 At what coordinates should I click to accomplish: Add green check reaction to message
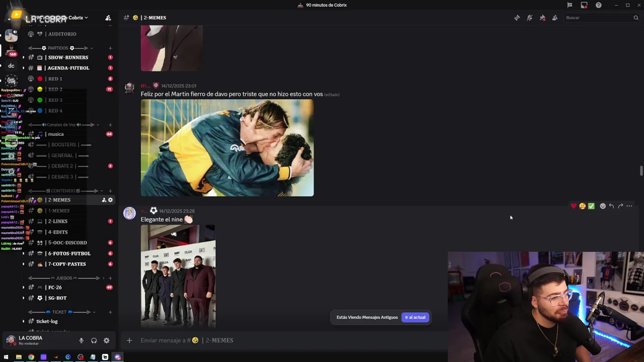[591, 206]
